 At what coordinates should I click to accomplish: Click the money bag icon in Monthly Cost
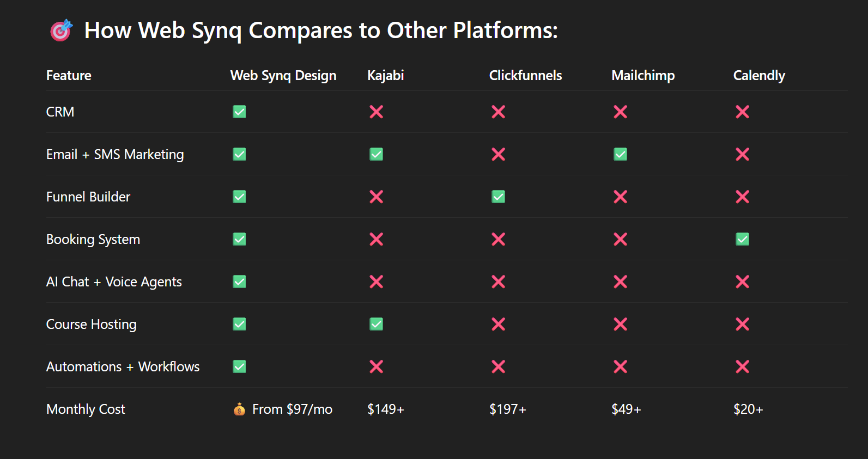(x=239, y=409)
